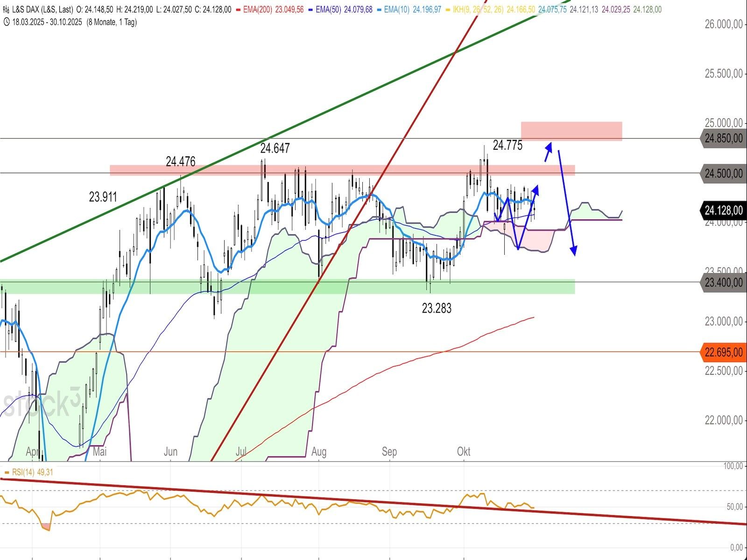Viewport: 747px width, 560px height.
Task: Select the 23.400,00 support level tag
Action: [x=723, y=282]
